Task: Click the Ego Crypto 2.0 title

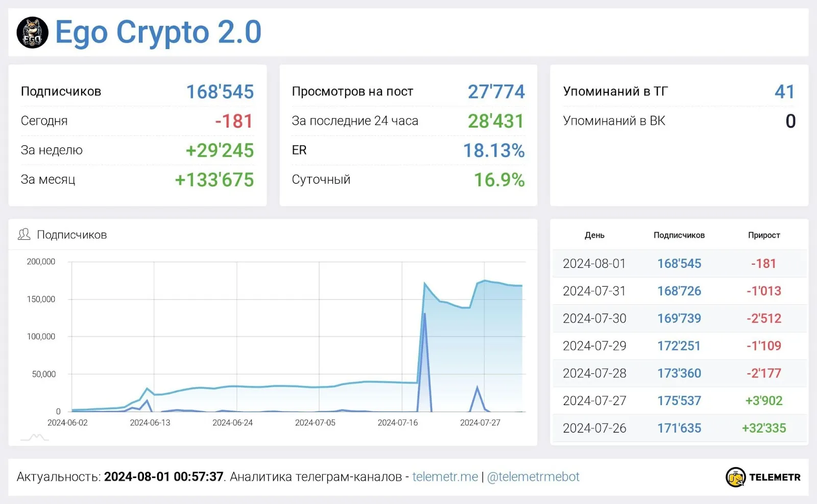Action: pyautogui.click(x=158, y=32)
